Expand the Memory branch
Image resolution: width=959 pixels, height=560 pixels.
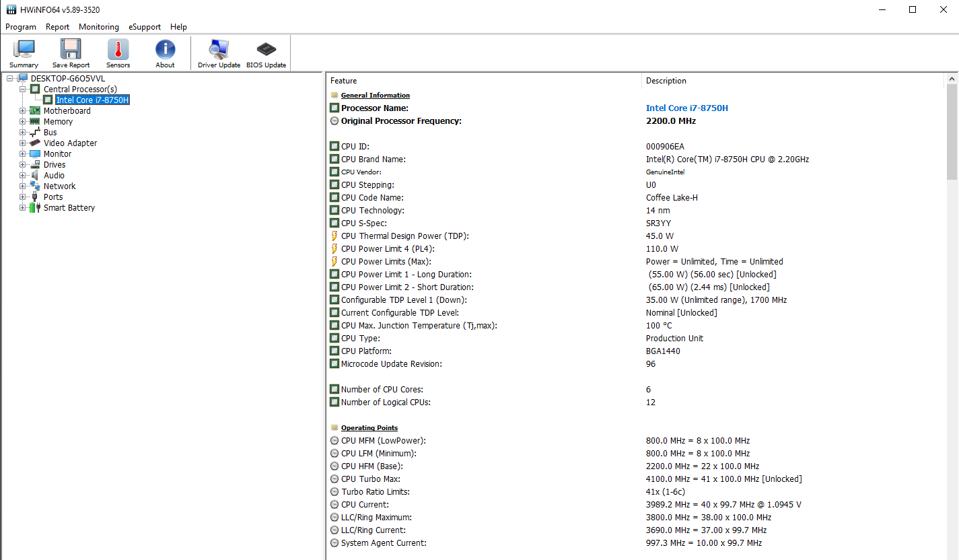(x=23, y=122)
